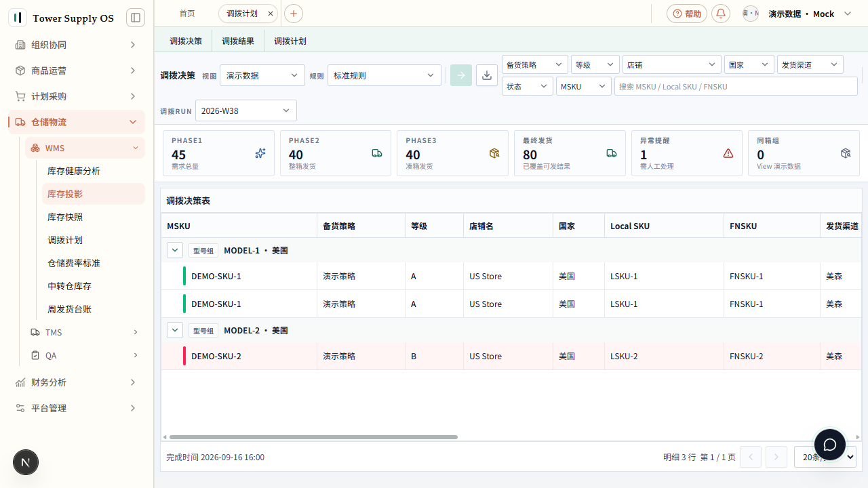
Task: Click the PHASE2 truck icon
Action: coord(377,154)
